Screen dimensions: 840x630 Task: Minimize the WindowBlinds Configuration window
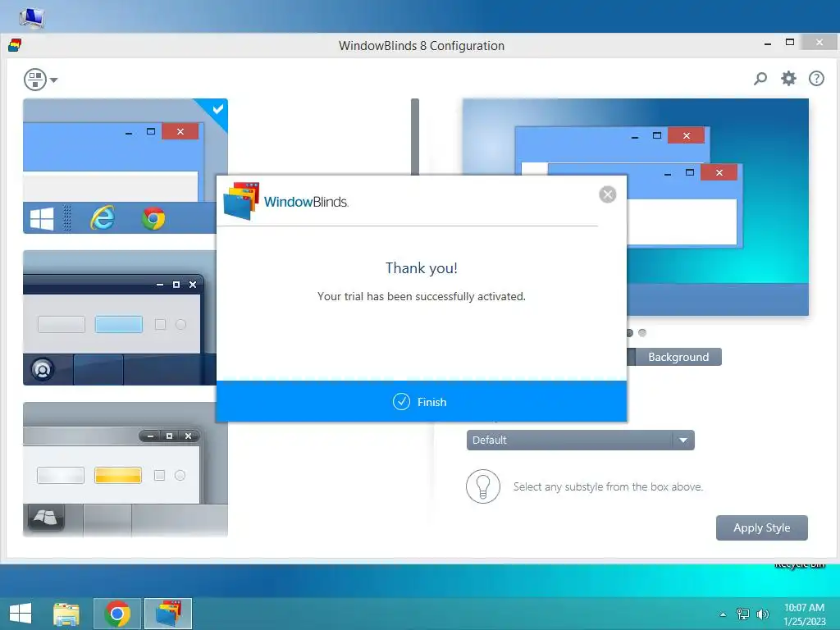pos(768,43)
